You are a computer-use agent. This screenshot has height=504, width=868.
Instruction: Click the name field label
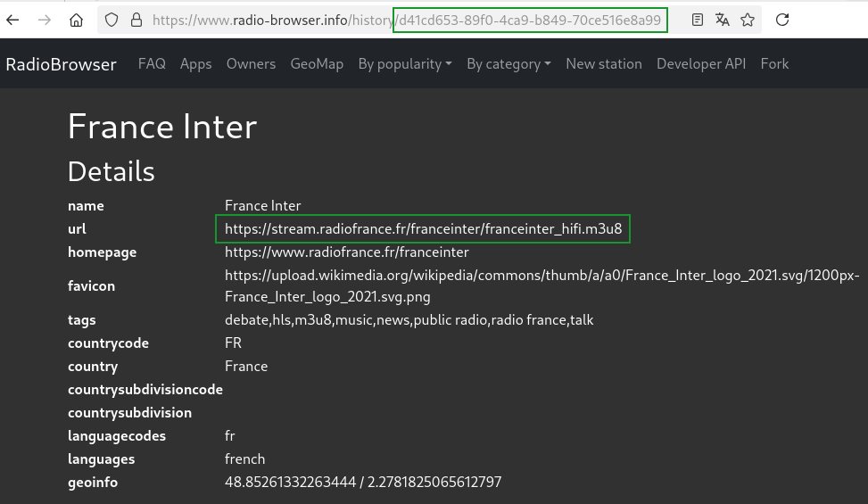(86, 206)
